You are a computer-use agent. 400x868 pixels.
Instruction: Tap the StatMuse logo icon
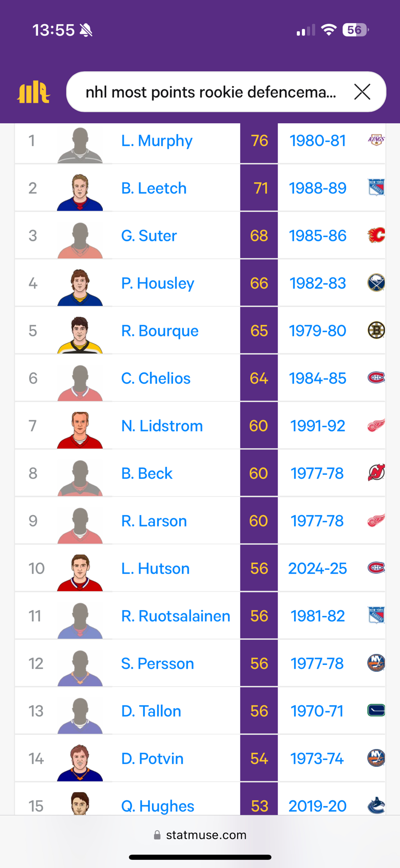pyautogui.click(x=33, y=92)
